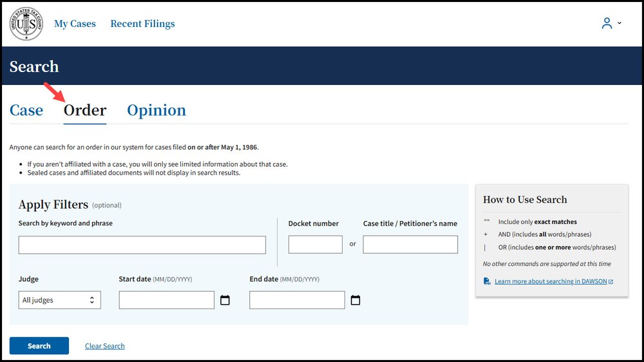Open Learn more about searching in DAWSON
Screen dimensions: 644x362
(x=550, y=281)
